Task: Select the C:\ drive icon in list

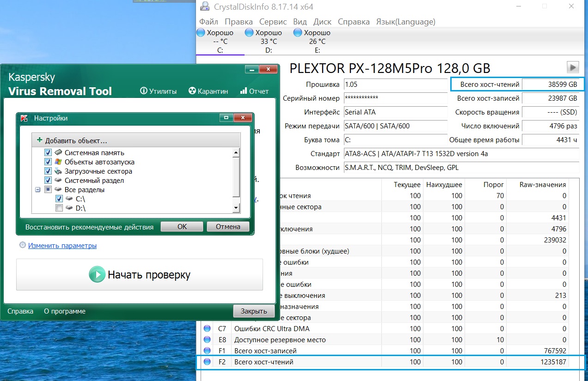Action: click(x=69, y=199)
